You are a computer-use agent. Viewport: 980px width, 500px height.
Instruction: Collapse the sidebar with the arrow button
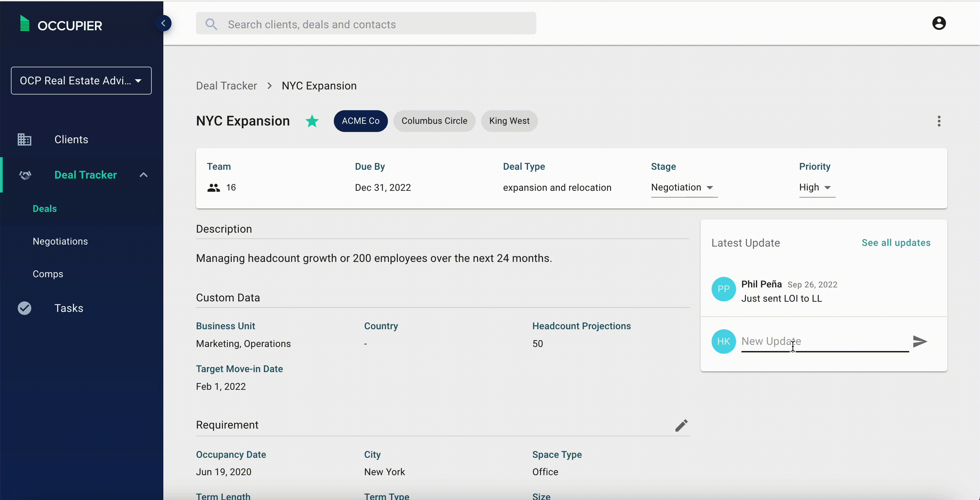(163, 23)
